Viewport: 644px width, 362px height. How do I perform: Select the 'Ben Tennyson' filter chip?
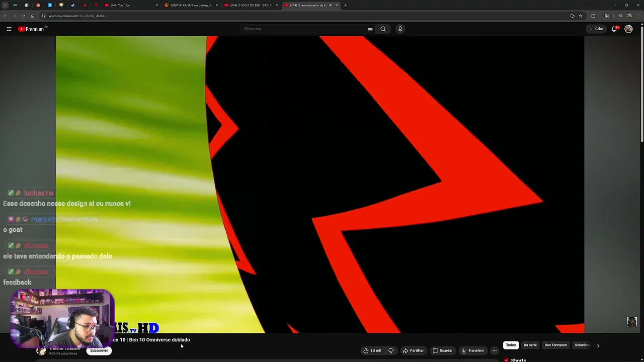(x=555, y=345)
